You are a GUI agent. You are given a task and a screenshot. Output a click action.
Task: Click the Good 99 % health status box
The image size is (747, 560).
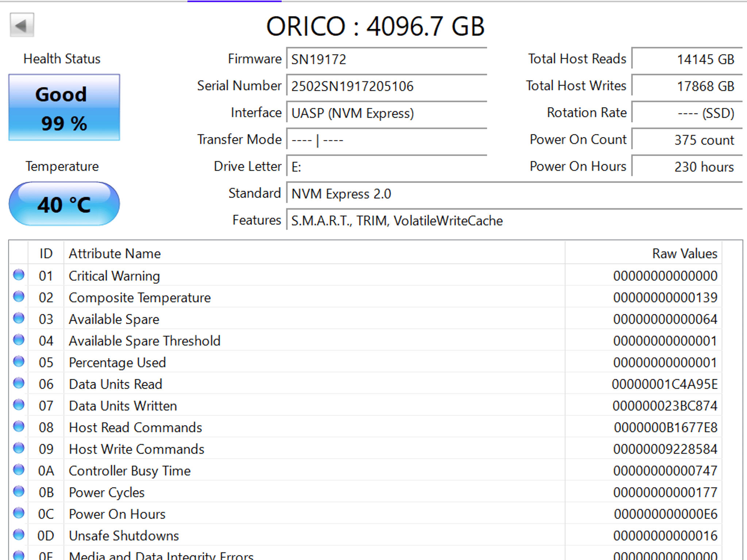tap(64, 108)
